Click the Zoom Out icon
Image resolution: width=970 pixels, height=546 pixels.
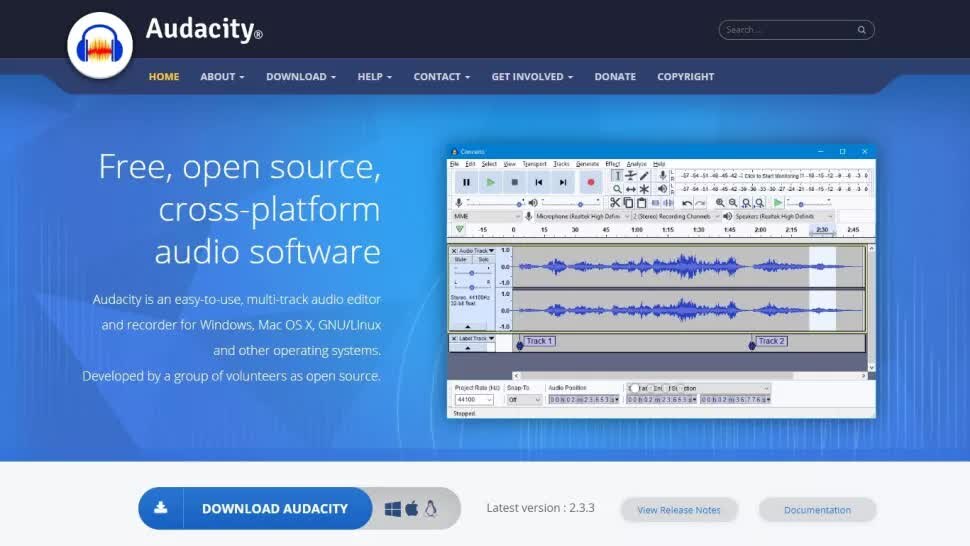pyautogui.click(x=732, y=203)
